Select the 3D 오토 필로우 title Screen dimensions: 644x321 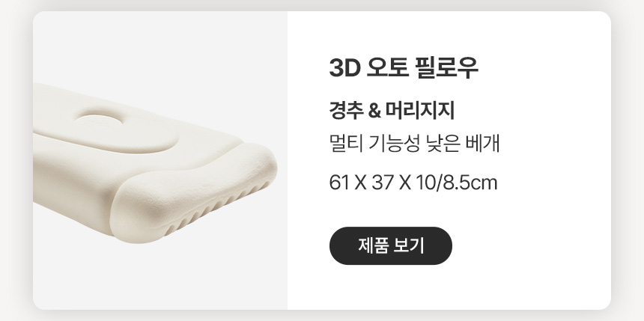(404, 68)
